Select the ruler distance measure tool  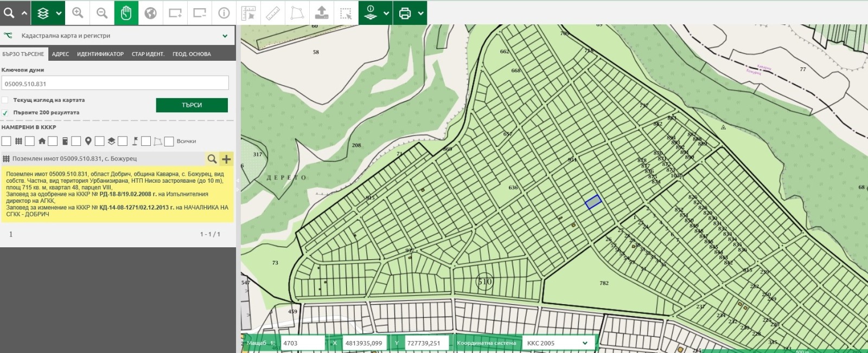point(272,12)
